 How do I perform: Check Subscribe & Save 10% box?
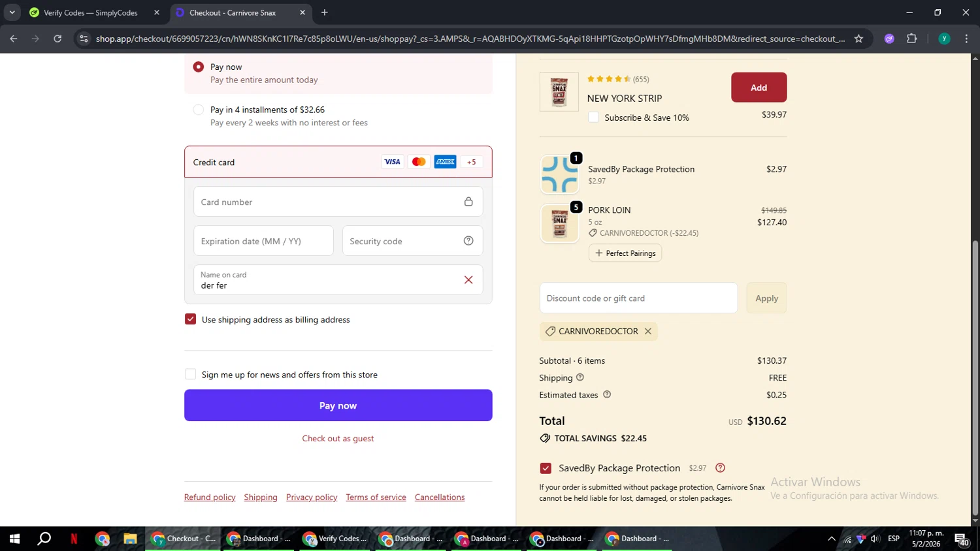coord(593,118)
